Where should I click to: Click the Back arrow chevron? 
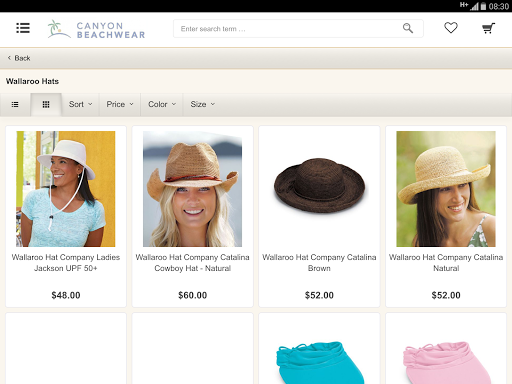click(9, 58)
